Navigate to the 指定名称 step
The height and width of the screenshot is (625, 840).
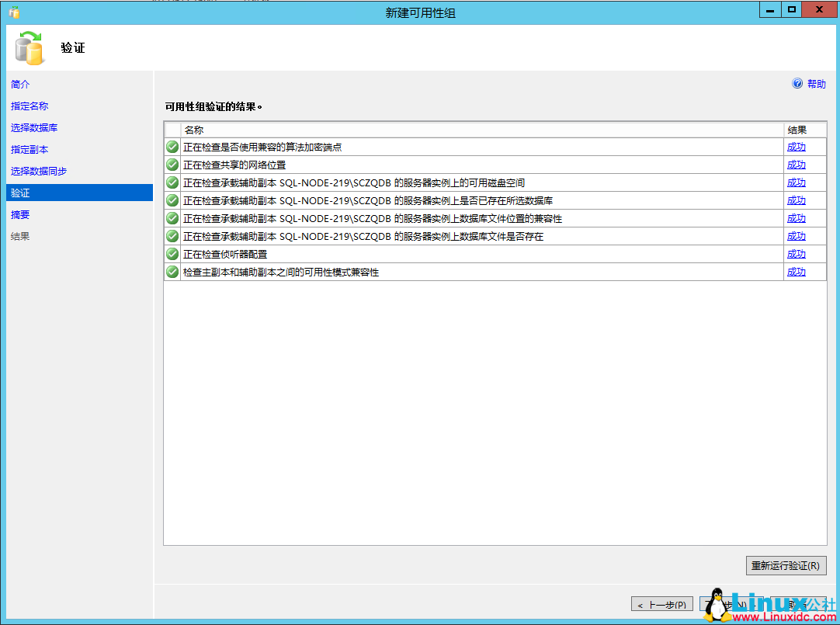point(30,106)
